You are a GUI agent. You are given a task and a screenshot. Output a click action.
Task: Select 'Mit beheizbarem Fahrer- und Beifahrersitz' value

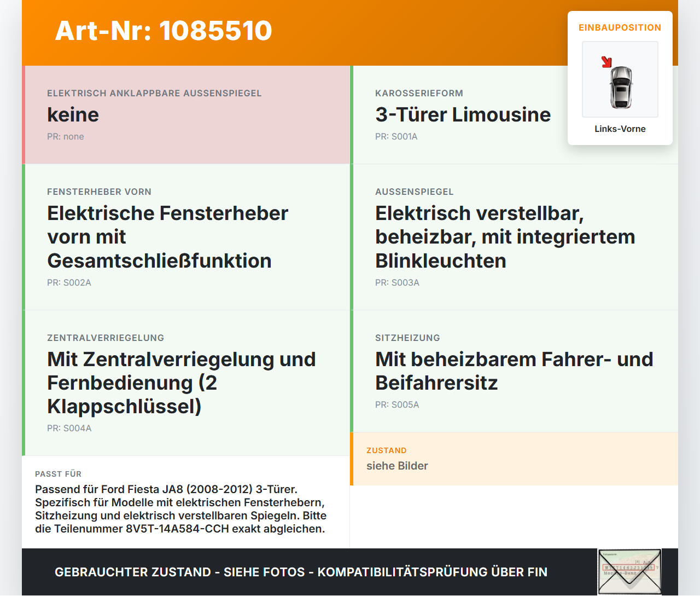tap(514, 371)
